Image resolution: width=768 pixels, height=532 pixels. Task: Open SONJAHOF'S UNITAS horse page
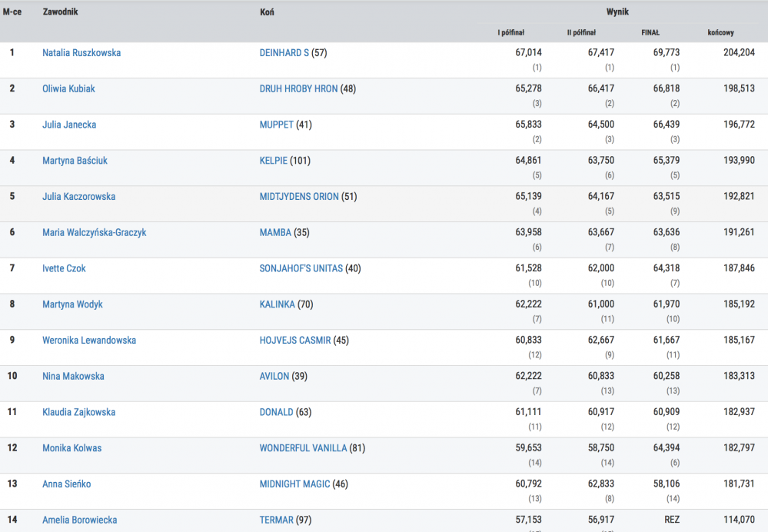301,268
